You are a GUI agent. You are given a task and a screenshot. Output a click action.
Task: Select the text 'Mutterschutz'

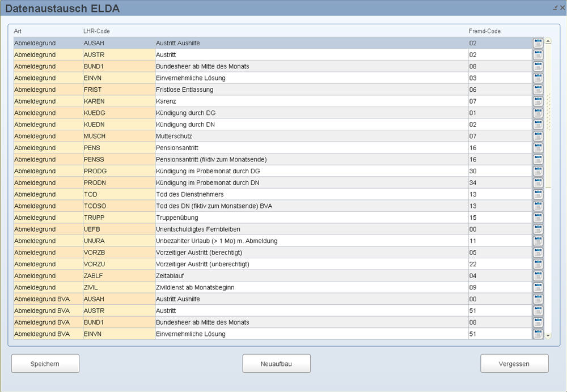pos(174,136)
